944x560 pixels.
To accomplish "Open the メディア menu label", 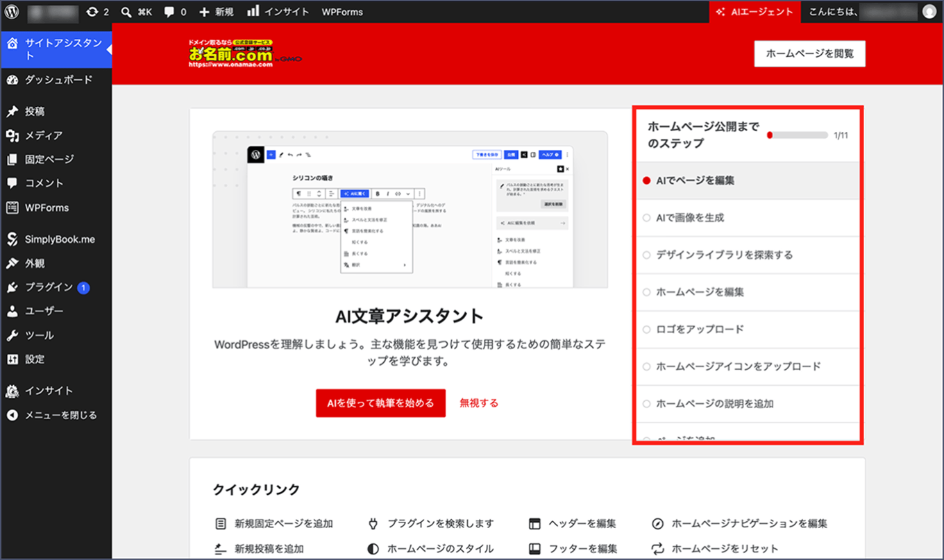I will pos(44,135).
